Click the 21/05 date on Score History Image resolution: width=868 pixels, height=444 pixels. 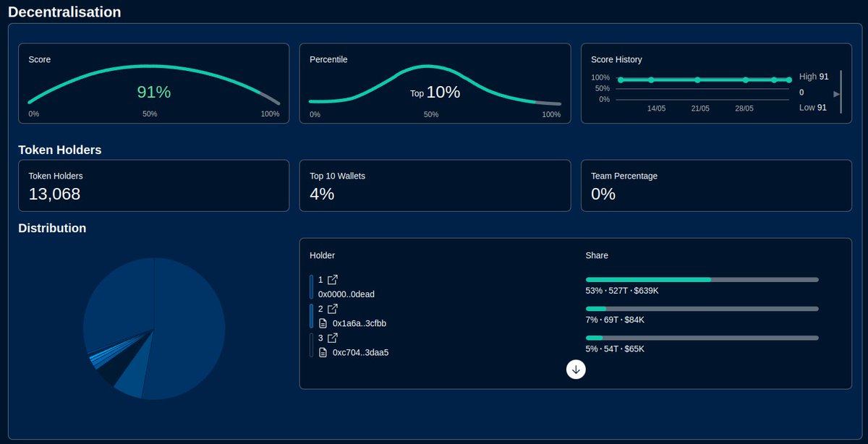click(x=700, y=108)
